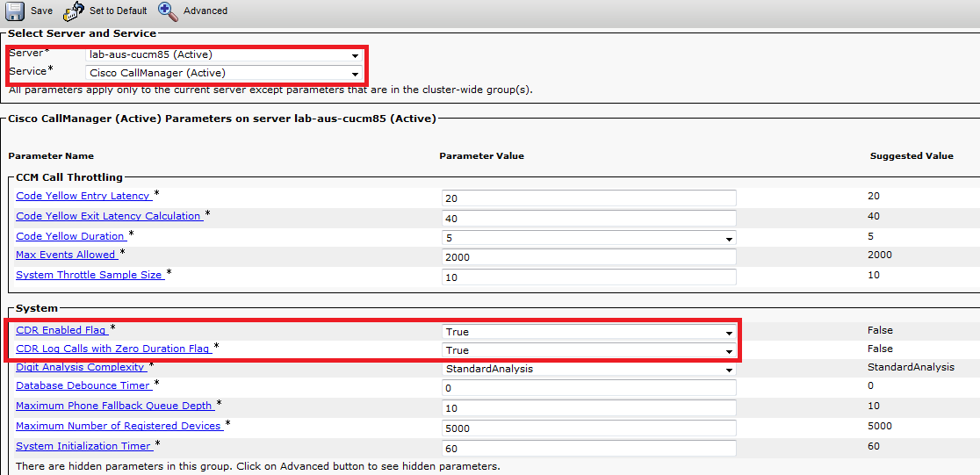Open Maximum Number of Registered Devices link

[119, 426]
